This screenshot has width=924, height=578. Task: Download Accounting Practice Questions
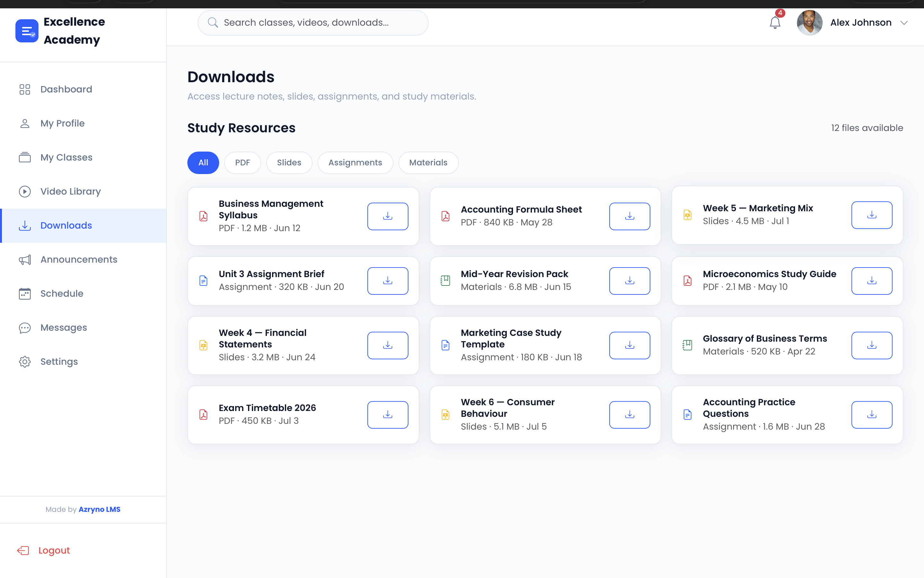872,414
